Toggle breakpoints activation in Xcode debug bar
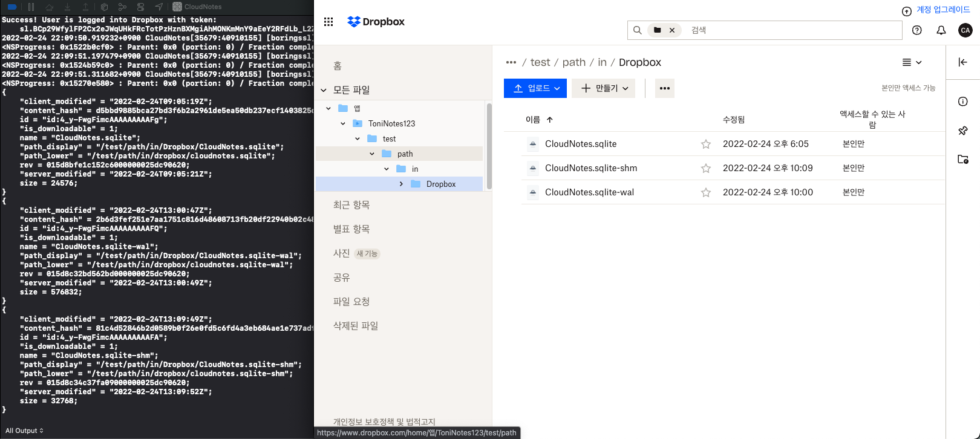Viewport: 980px width, 439px height. 12,7
